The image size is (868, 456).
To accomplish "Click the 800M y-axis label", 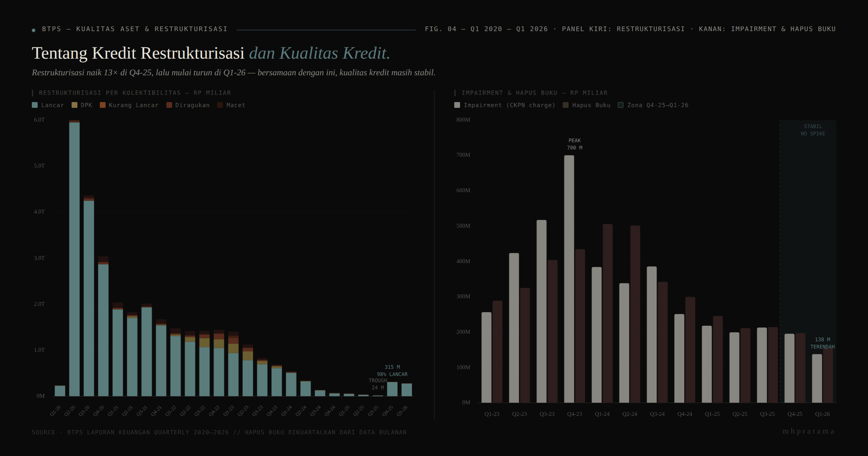I will [x=463, y=120].
